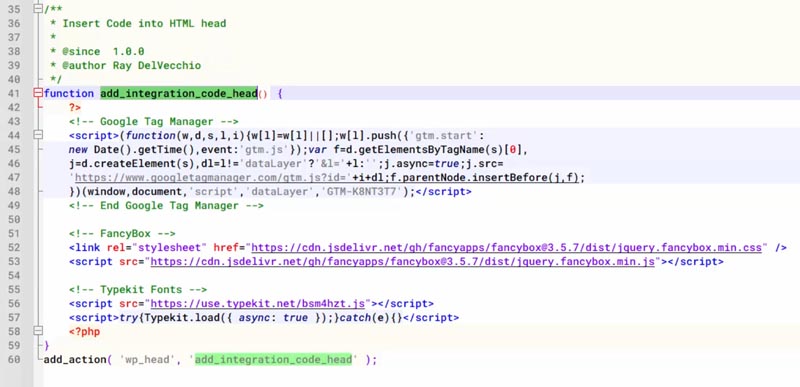Click line number 60 in the gutter
The width and height of the screenshot is (800, 387).
14,360
